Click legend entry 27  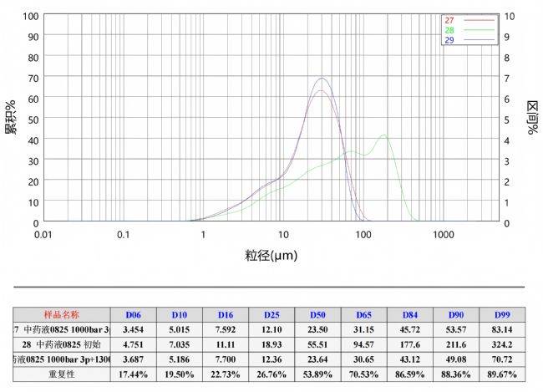(449, 20)
